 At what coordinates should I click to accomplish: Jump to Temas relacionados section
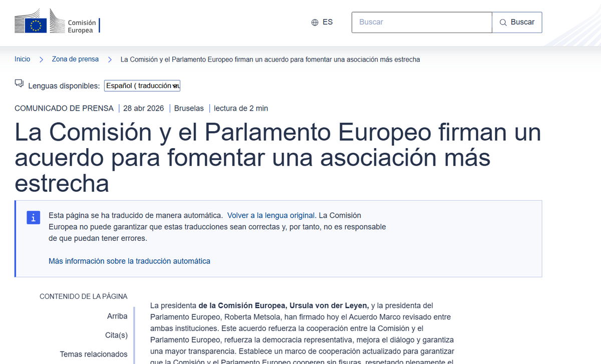point(94,354)
